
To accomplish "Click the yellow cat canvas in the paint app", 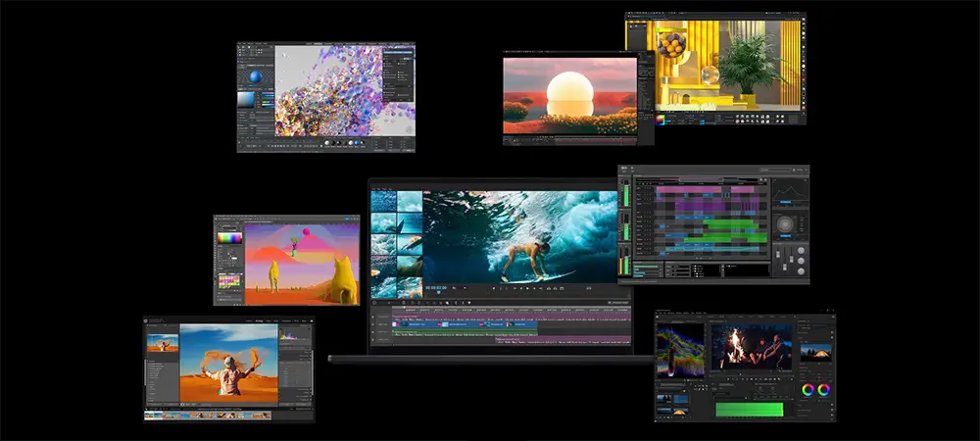I will pyautogui.click(x=302, y=265).
